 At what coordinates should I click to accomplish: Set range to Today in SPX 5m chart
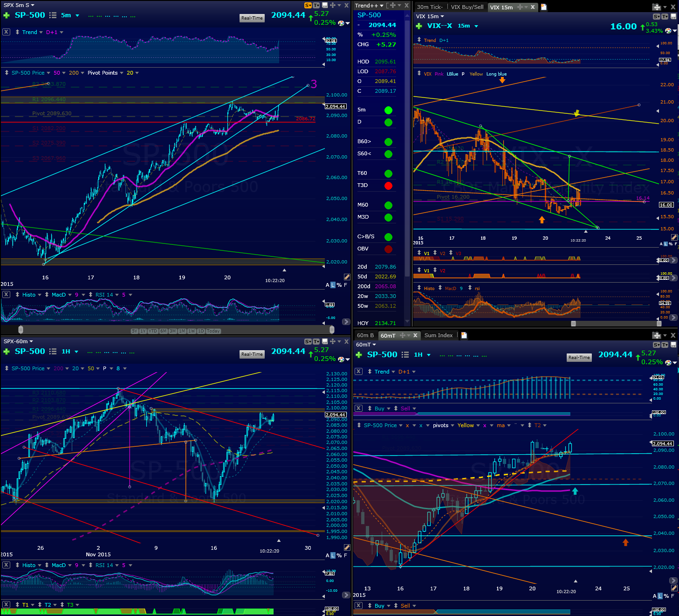[213, 331]
